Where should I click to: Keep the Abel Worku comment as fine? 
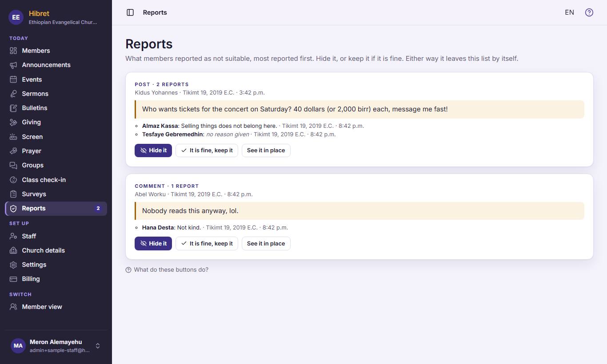(207, 243)
